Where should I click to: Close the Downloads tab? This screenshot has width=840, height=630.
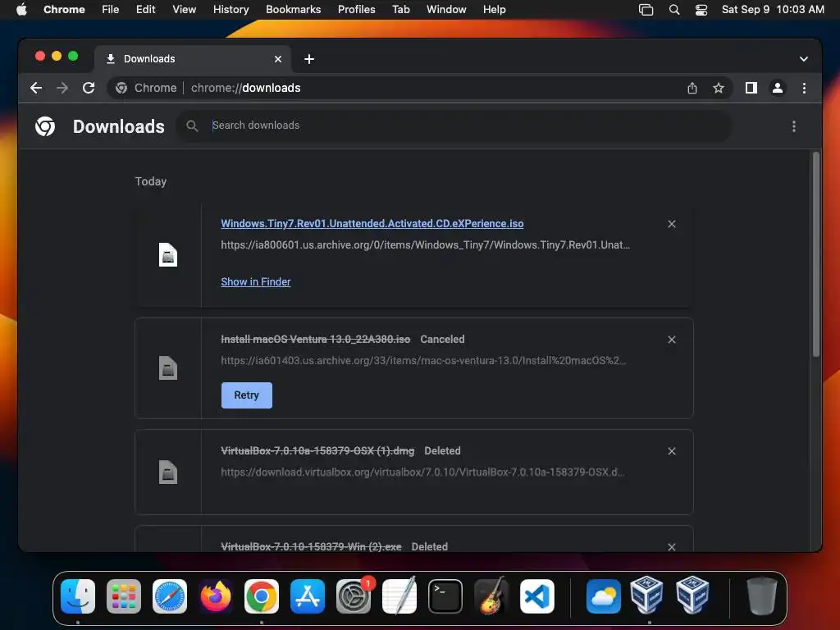[x=278, y=59]
